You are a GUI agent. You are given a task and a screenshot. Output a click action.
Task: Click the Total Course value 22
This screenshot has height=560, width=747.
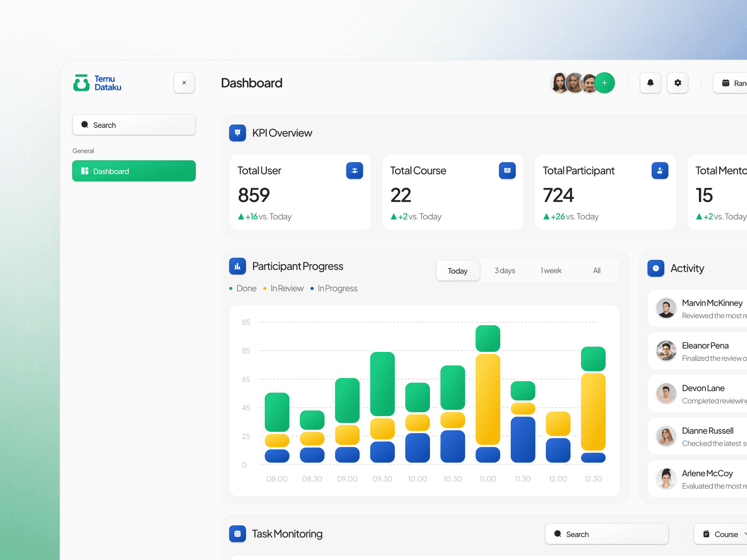[x=401, y=195]
